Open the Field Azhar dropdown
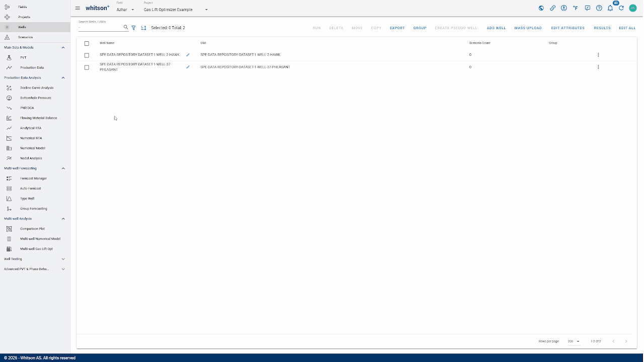The height and width of the screenshot is (362, 644). click(x=125, y=10)
